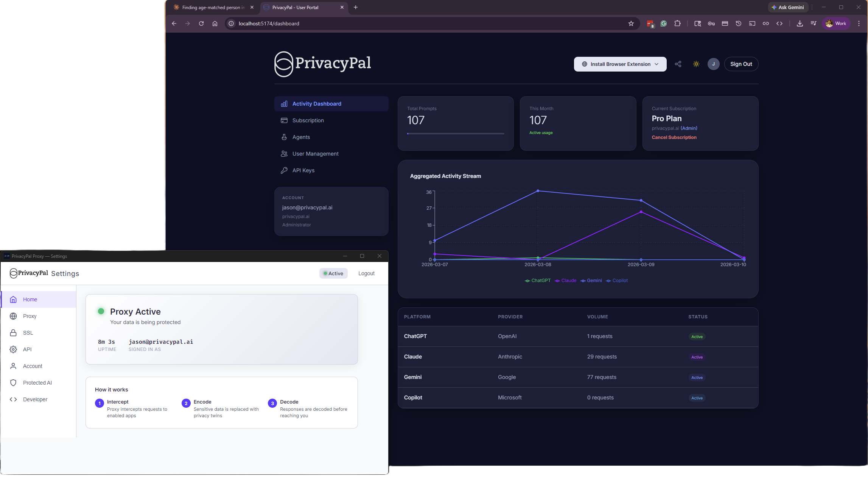Click the Pro Plan subscription text
This screenshot has height=477, width=868.
point(667,118)
